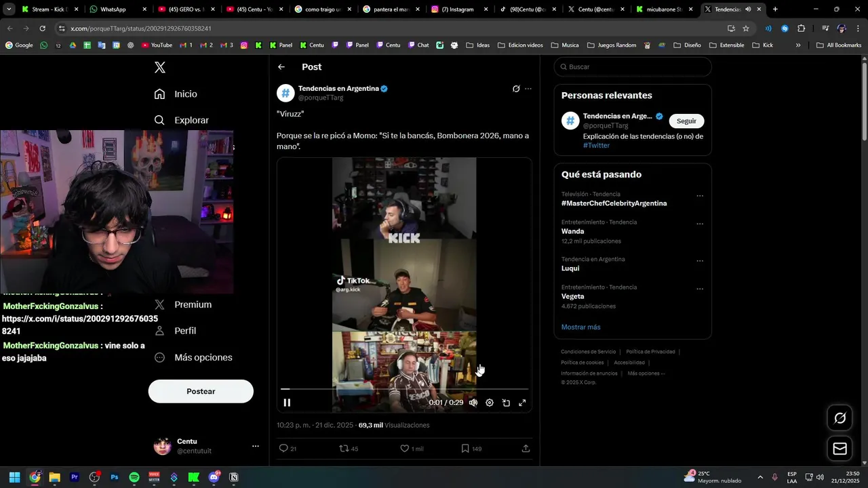Switch to the Stream - Kick tab

click(x=49, y=9)
